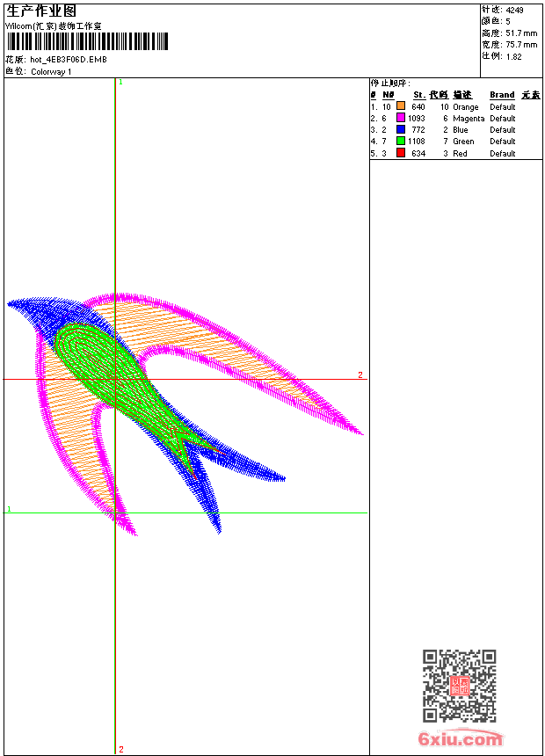The image size is (545, 756).
Task: Select the Orange row description text
Action: [x=465, y=106]
